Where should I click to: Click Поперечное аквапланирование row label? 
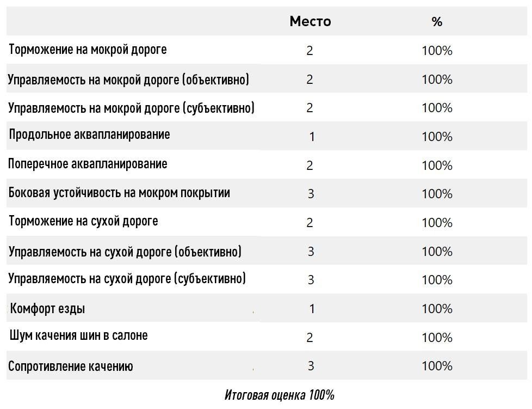tap(88, 164)
